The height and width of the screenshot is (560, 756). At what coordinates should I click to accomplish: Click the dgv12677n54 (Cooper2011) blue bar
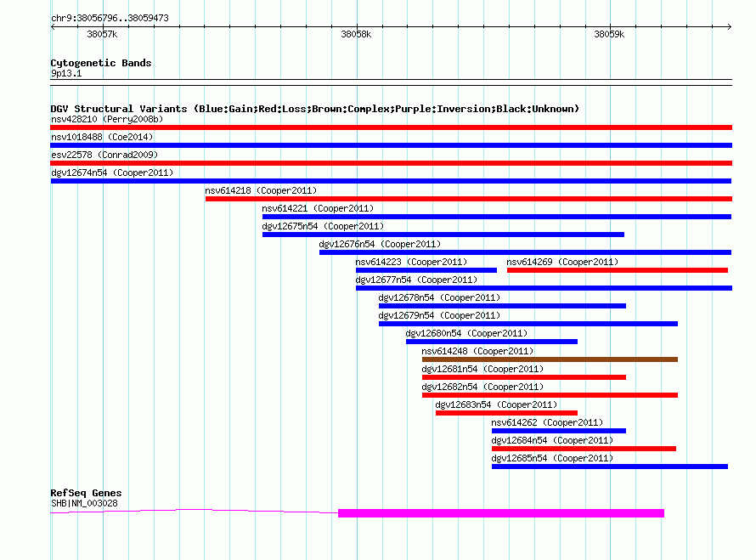coord(544,288)
